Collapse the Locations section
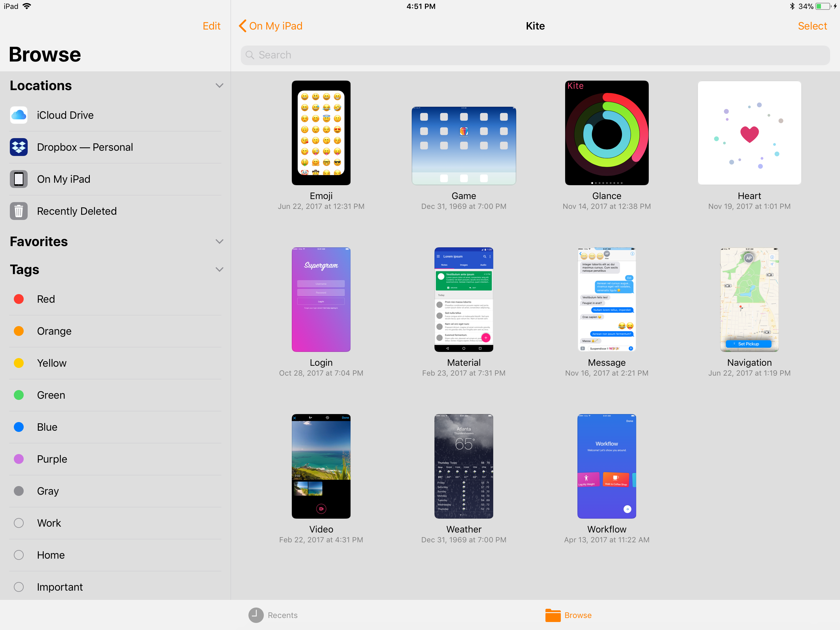 click(x=219, y=86)
